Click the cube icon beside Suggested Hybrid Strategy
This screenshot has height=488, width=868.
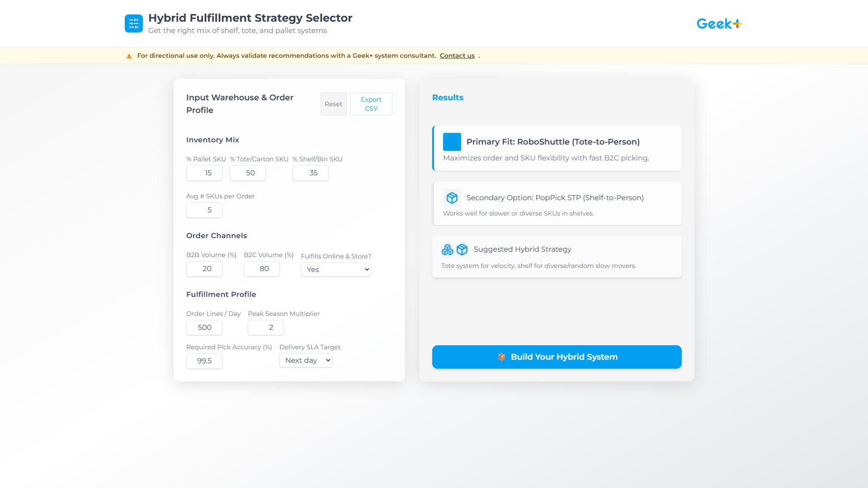click(462, 249)
